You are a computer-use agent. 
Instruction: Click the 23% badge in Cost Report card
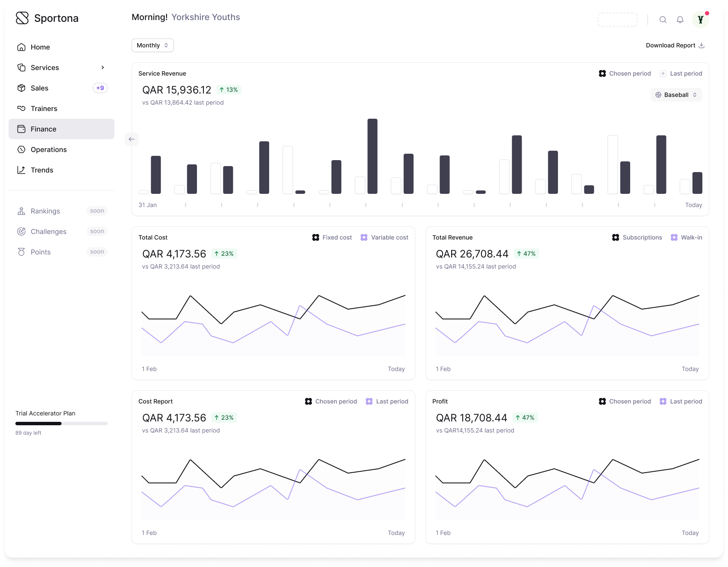coord(224,418)
